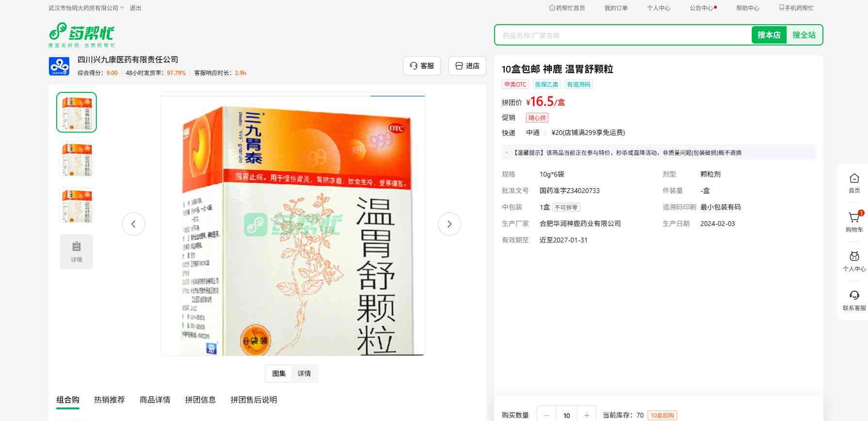Increase purchase quantity with plus button
Viewport: 868px width, 421px height.
coord(587,415)
